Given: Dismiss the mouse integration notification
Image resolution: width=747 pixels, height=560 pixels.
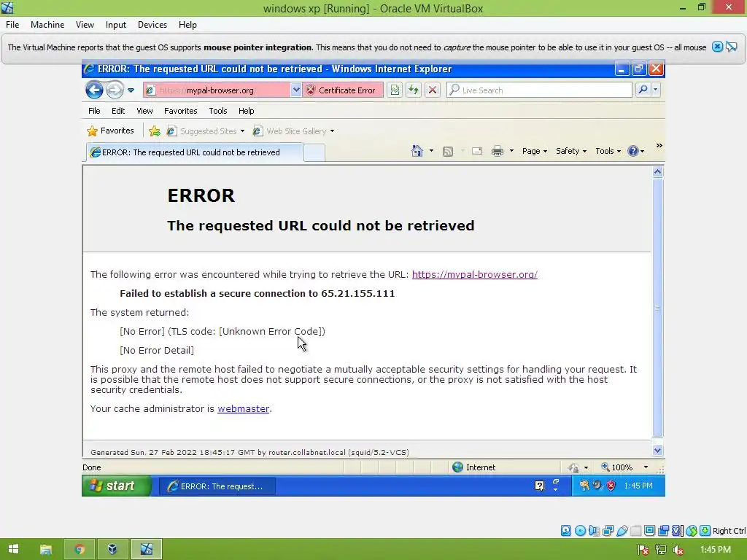Looking at the screenshot, I should point(717,47).
